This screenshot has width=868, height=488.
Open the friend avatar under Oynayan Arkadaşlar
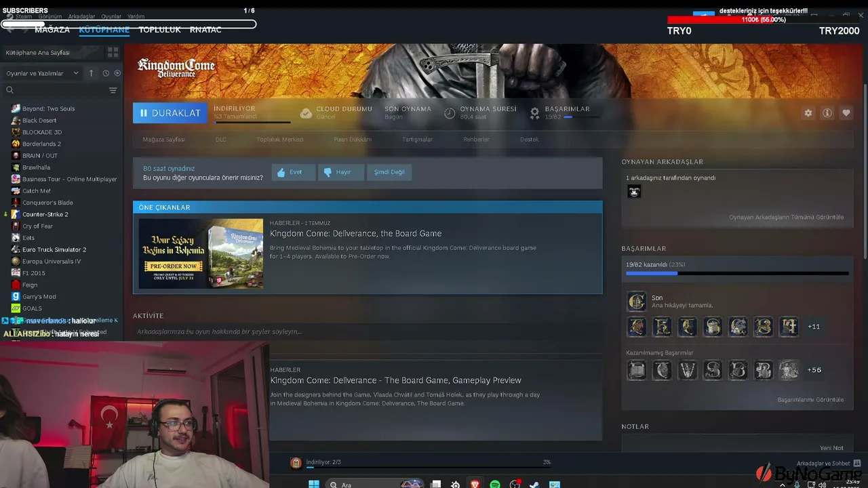(x=634, y=192)
